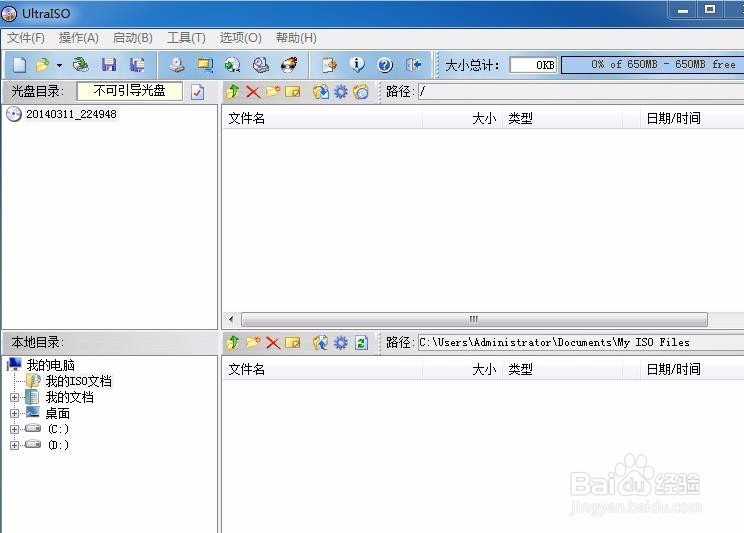The height and width of the screenshot is (533, 744).
Task: Open the 选项(O) menu
Action: pyautogui.click(x=240, y=38)
